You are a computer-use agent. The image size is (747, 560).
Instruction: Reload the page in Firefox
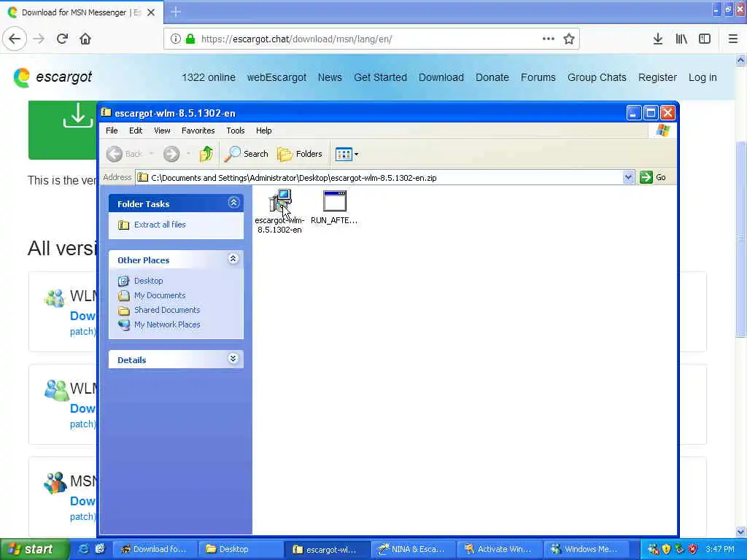click(x=63, y=39)
